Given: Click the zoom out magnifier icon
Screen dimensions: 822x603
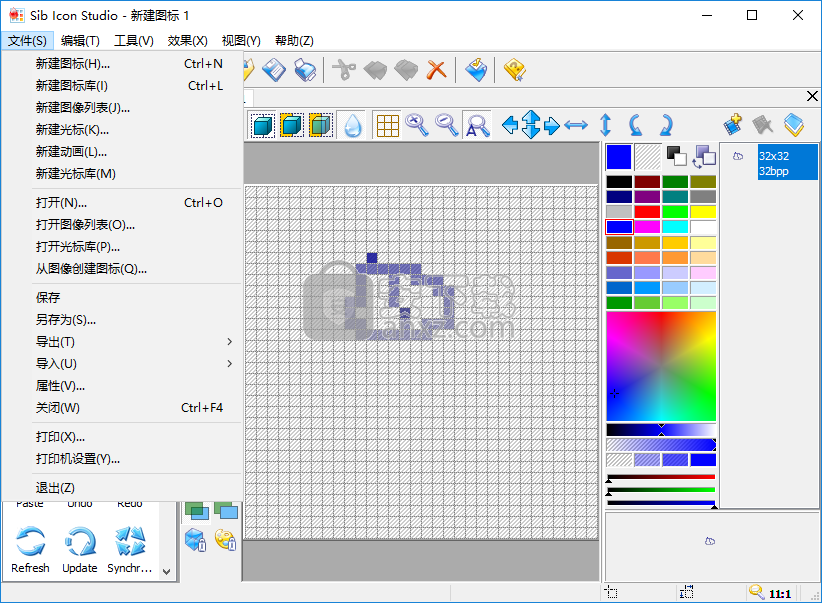Looking at the screenshot, I should pyautogui.click(x=447, y=125).
